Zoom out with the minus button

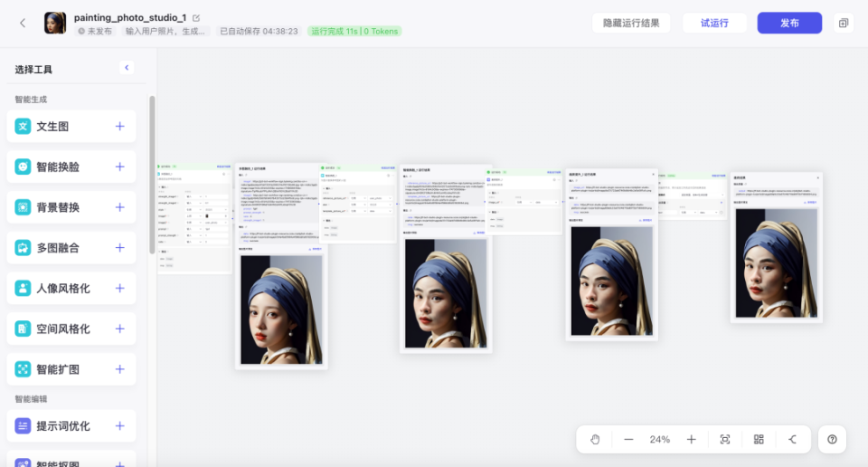(628, 439)
